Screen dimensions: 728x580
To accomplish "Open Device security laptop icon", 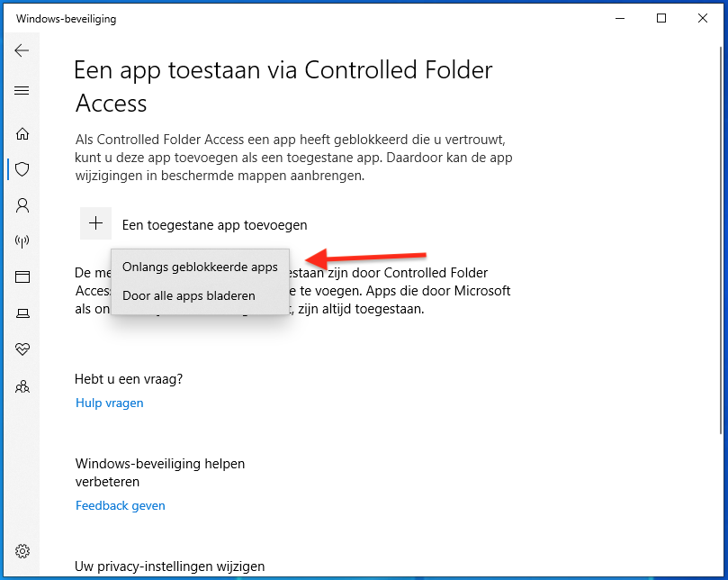I will tap(22, 313).
